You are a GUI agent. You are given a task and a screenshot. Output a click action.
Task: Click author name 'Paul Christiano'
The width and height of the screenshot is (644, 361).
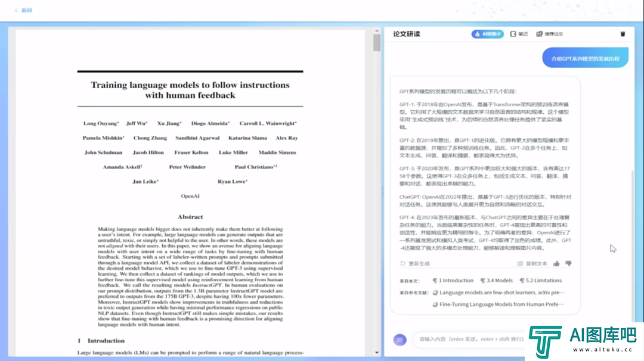pyautogui.click(x=255, y=167)
